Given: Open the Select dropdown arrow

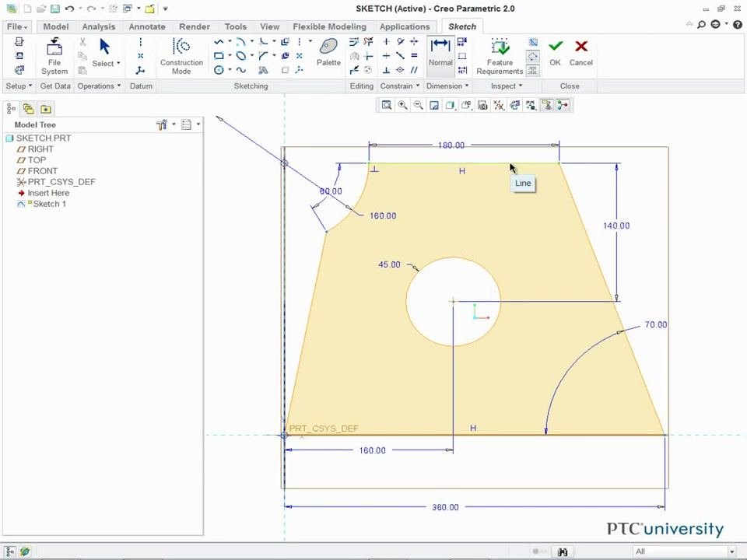Looking at the screenshot, I should click(x=118, y=63).
